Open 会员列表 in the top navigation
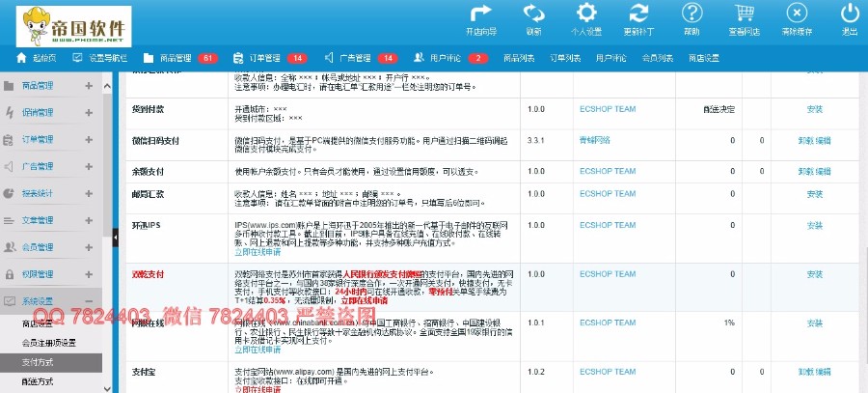This screenshot has height=393, width=868. click(657, 58)
